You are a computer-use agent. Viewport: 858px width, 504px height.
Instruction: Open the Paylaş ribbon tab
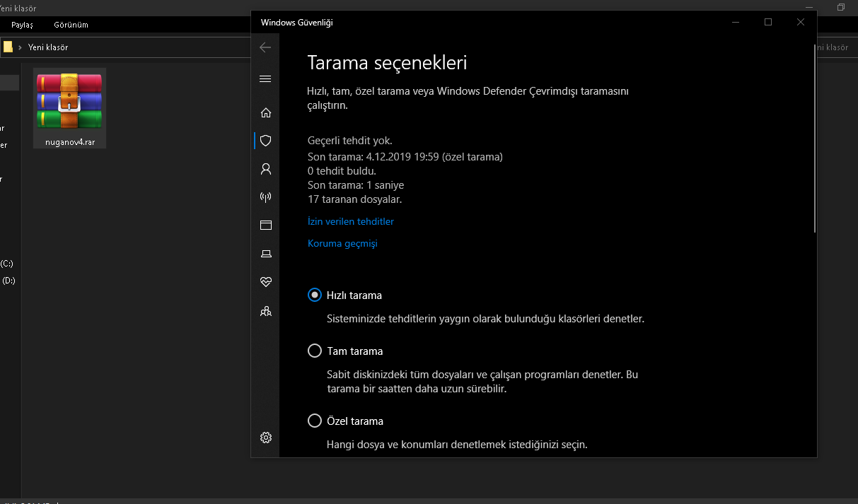(22, 25)
